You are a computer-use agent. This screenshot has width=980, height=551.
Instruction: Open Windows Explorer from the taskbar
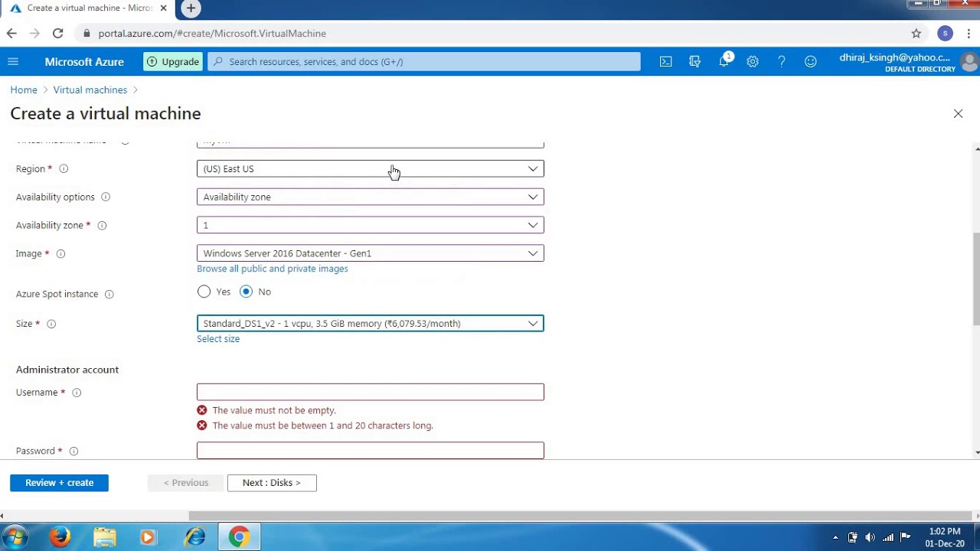pos(105,537)
